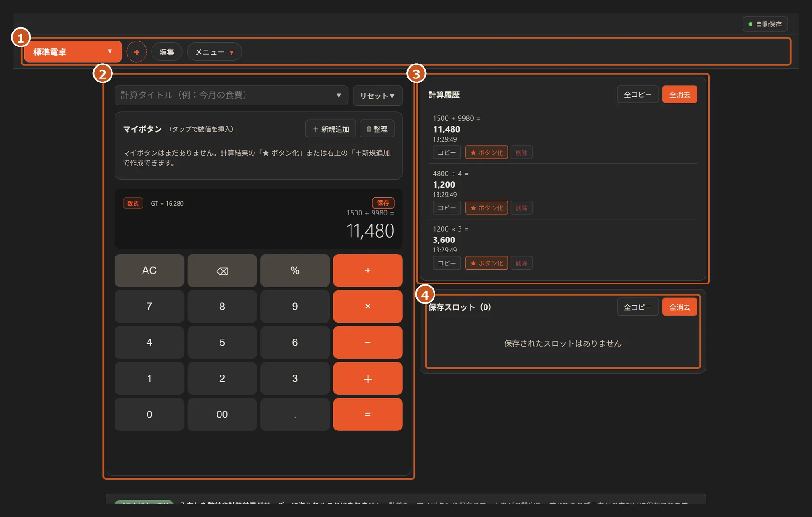812x517 pixels.
Task: Click the number 7 key
Action: (x=149, y=307)
